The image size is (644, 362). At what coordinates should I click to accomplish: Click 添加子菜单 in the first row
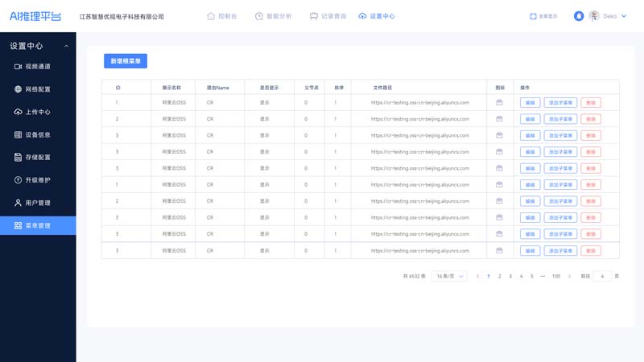[x=560, y=103]
